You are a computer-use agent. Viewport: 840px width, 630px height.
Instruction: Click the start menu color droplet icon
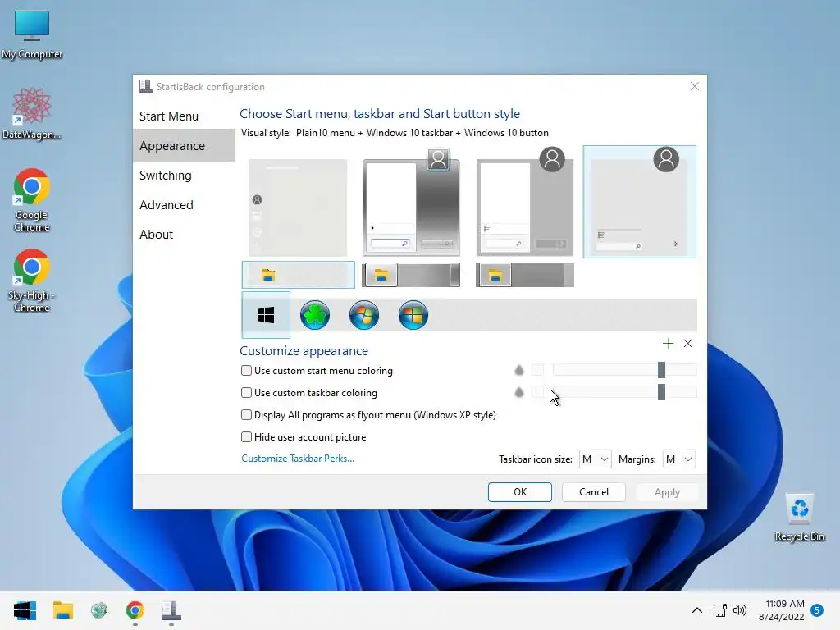click(x=519, y=370)
